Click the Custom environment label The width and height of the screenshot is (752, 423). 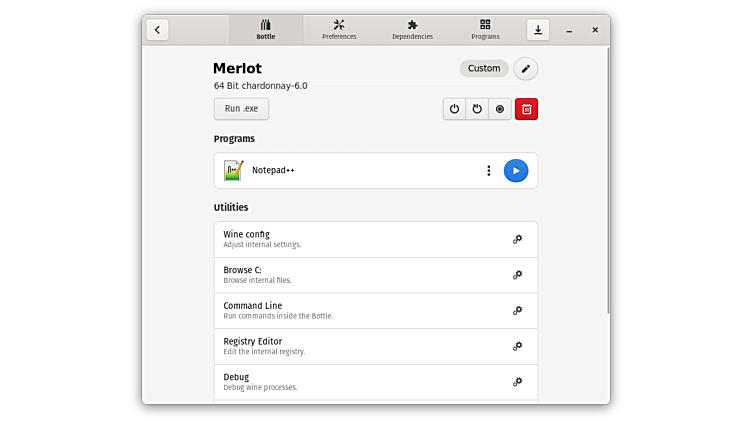[x=484, y=69]
